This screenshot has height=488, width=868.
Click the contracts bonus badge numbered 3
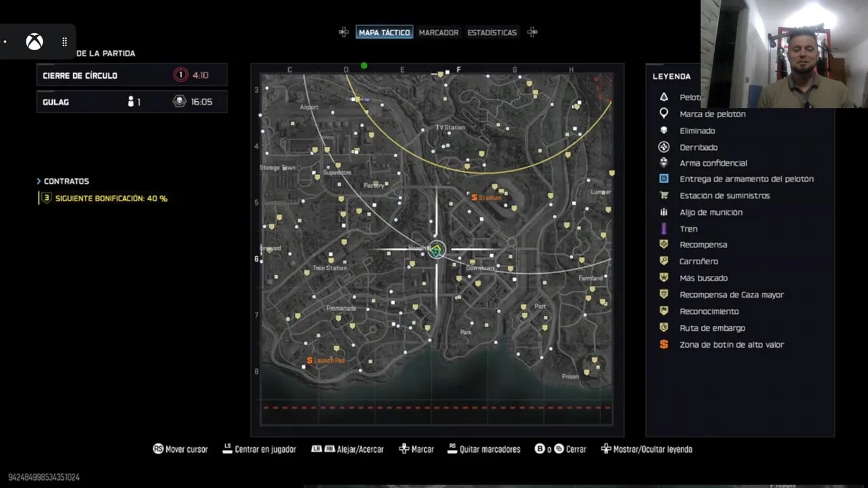[45, 199]
